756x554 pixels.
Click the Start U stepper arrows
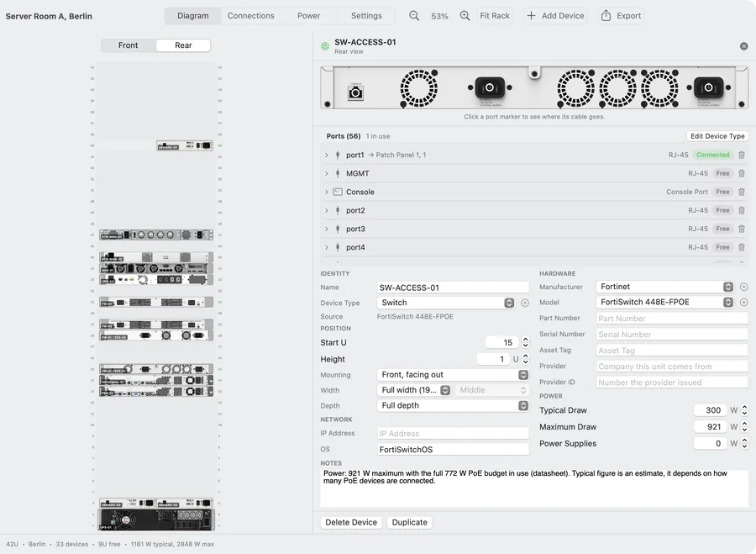point(526,343)
